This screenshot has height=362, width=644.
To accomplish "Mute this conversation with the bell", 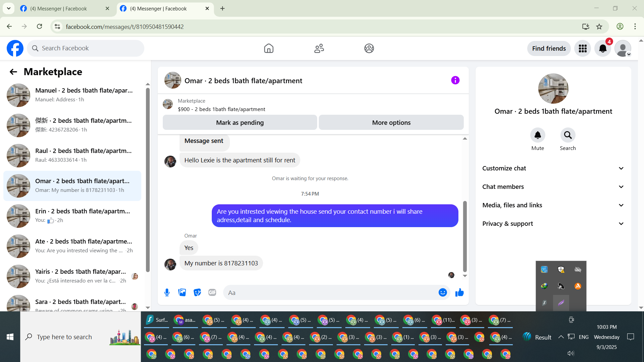I will [538, 135].
